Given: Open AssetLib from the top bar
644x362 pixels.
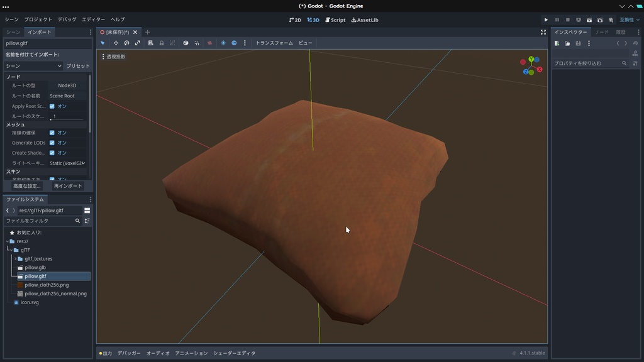Looking at the screenshot, I should click(365, 19).
